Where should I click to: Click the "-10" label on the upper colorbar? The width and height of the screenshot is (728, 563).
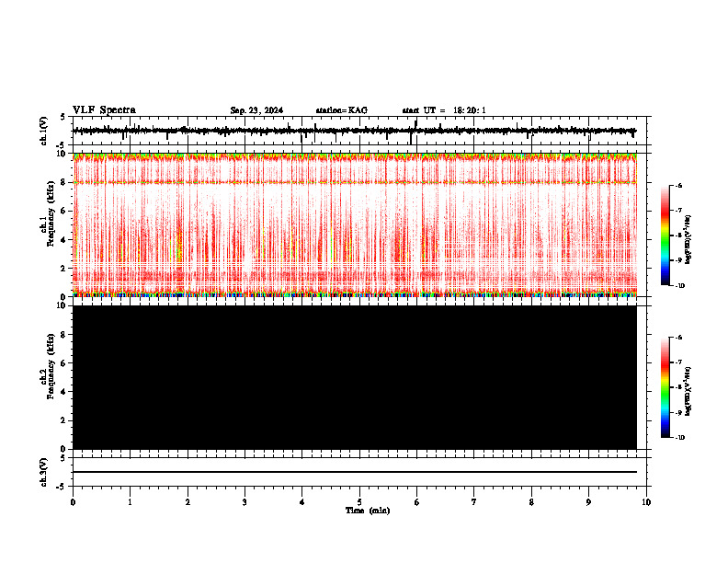click(x=679, y=286)
